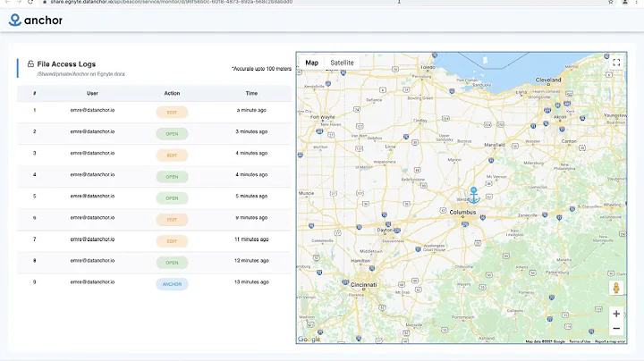Click the OPEN badge in row 2

[172, 134]
